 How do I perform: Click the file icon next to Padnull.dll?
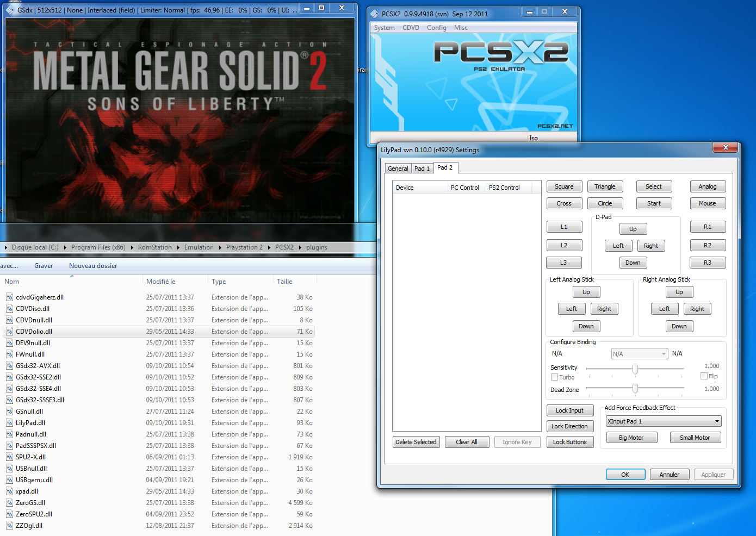(9, 434)
